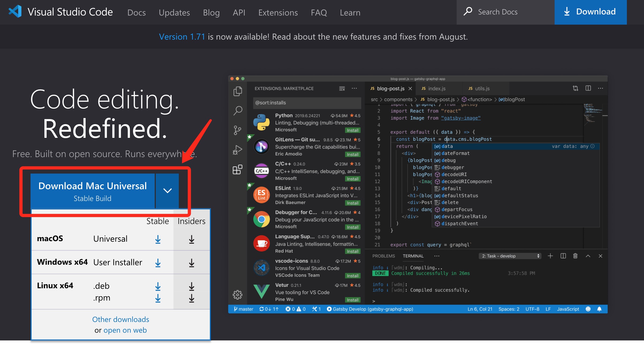Image resolution: width=644 pixels, height=349 pixels.
Task: Click the Run and Debug activity icon
Action: point(237,150)
